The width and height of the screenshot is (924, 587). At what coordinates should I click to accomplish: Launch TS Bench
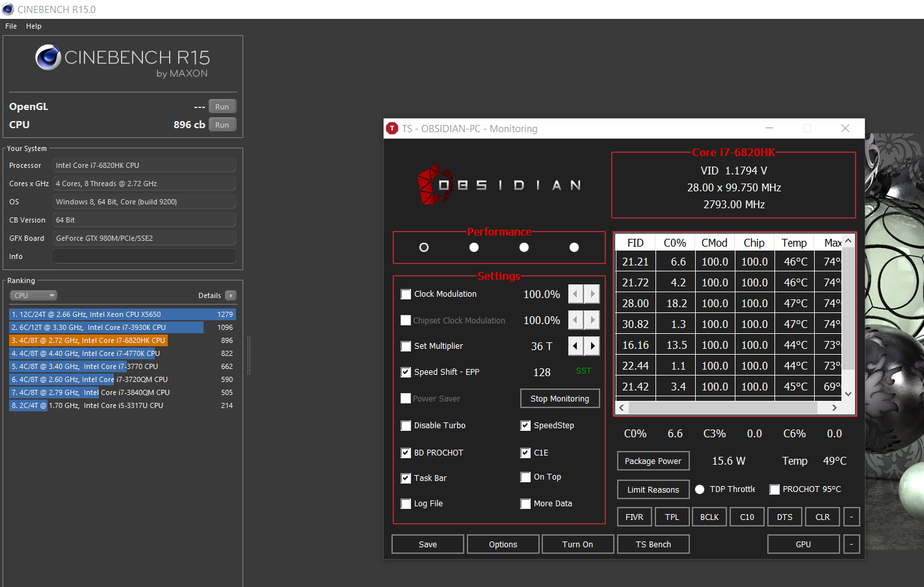(653, 545)
